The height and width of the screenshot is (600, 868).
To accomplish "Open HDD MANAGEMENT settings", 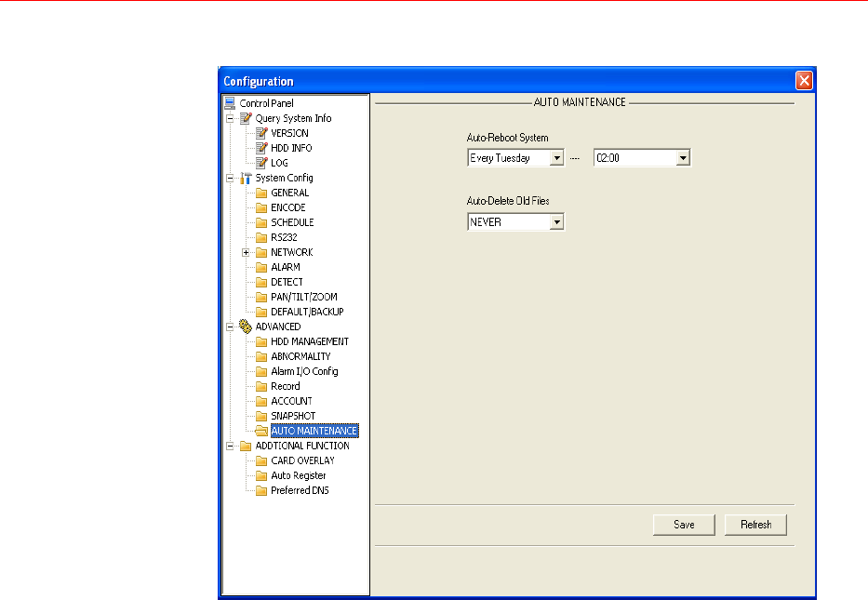I will [310, 342].
